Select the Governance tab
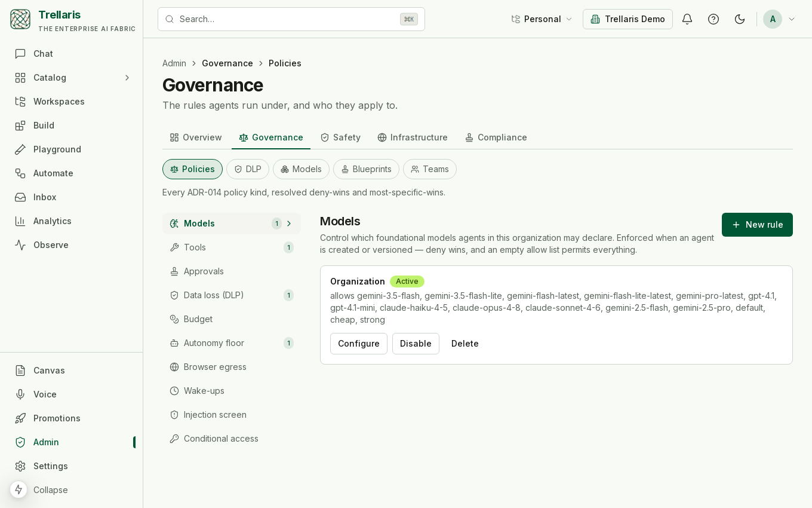This screenshot has height=508, width=812. (x=271, y=137)
